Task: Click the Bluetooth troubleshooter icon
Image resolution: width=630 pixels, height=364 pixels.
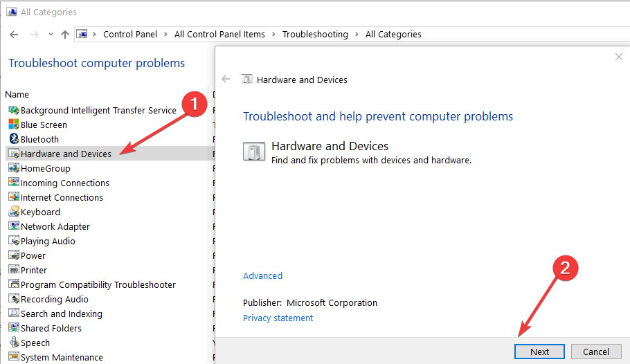Action: click(x=14, y=139)
